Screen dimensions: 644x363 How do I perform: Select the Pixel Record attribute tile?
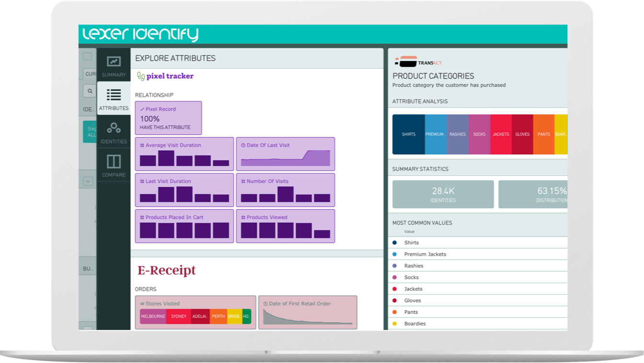(x=168, y=118)
